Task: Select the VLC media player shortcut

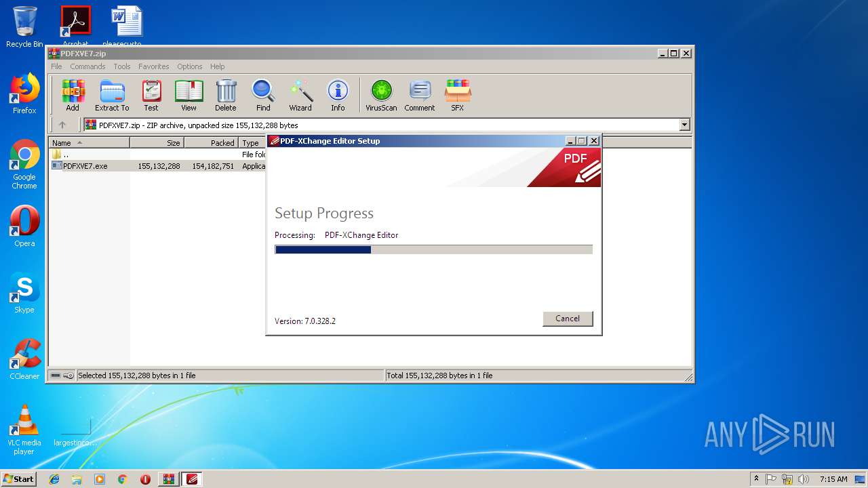Action: click(24, 430)
